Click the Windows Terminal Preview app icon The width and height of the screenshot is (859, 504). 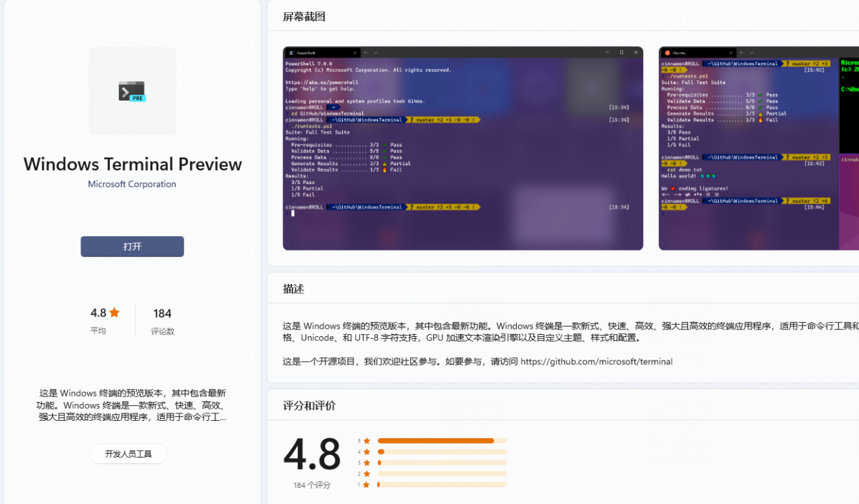(132, 91)
